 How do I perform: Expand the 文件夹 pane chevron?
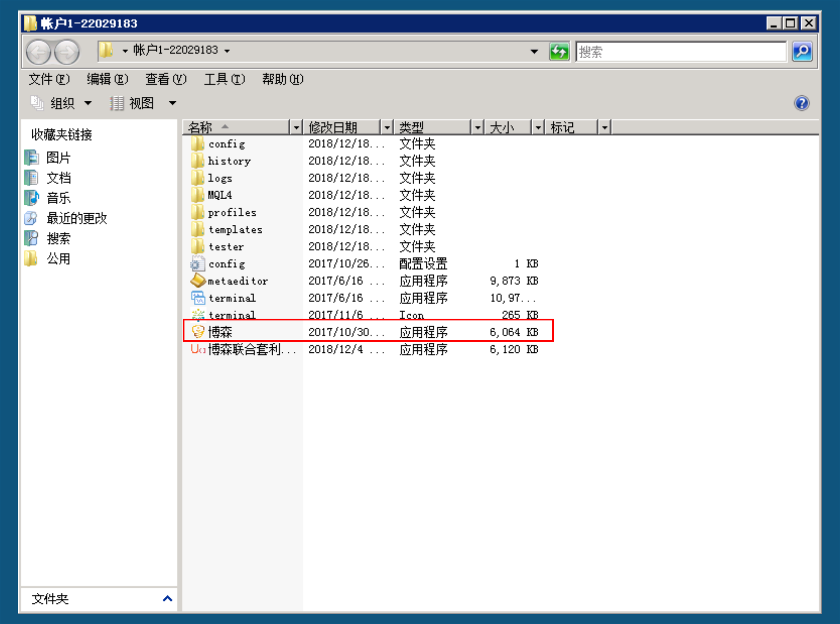pos(167,598)
